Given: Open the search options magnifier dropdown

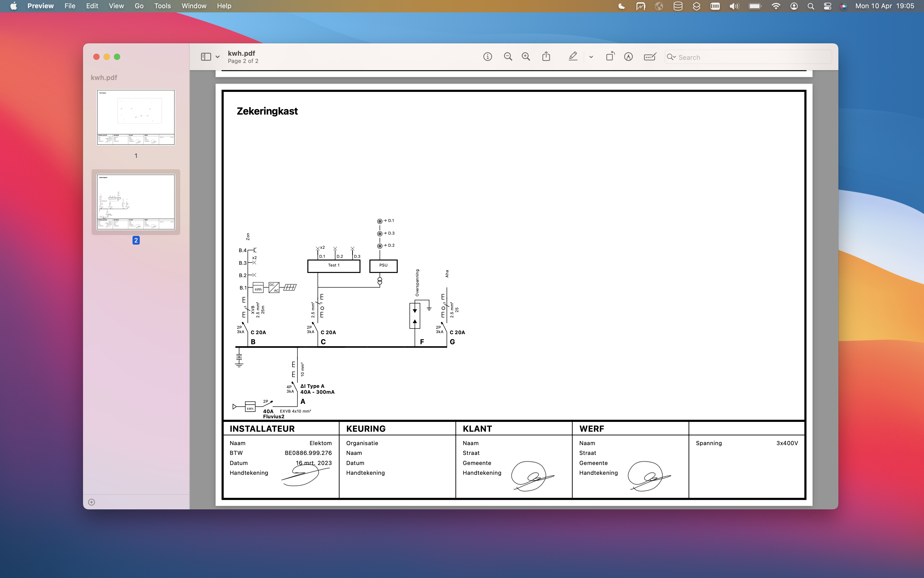Looking at the screenshot, I should tap(671, 57).
